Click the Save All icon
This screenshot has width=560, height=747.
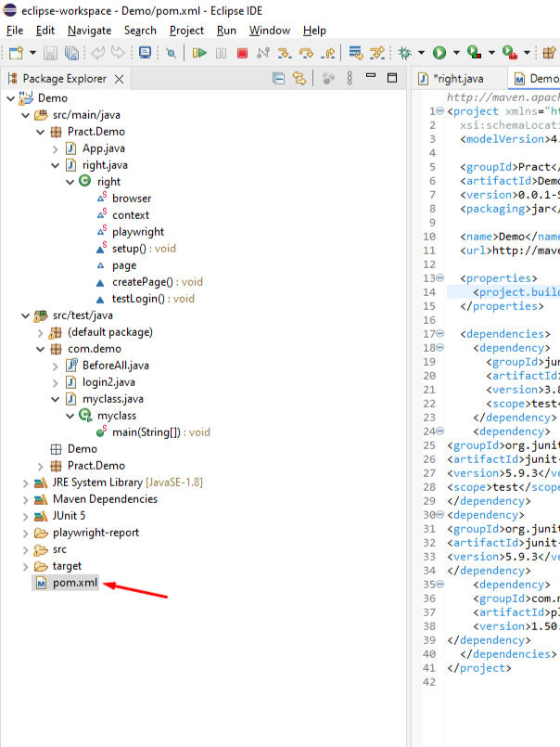[71, 53]
